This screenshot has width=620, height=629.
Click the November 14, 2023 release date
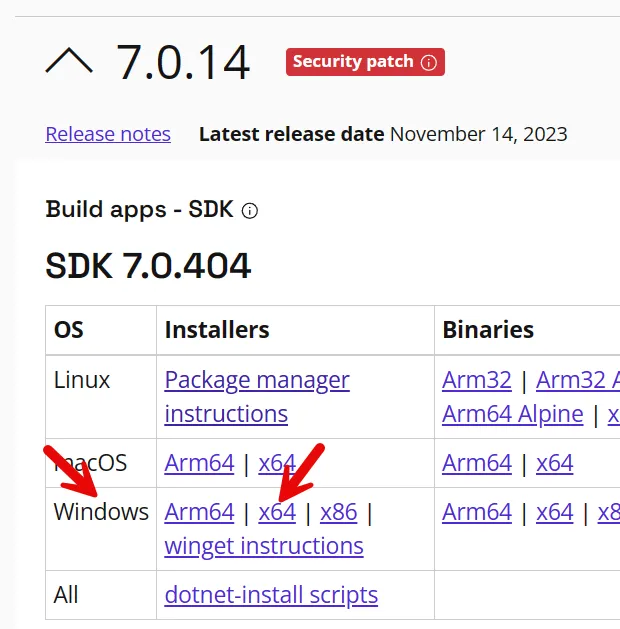(479, 134)
